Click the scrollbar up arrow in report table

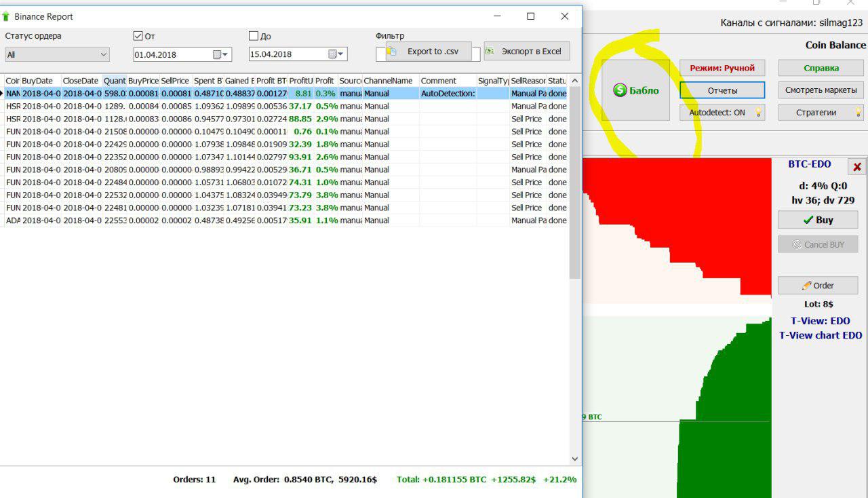point(574,80)
